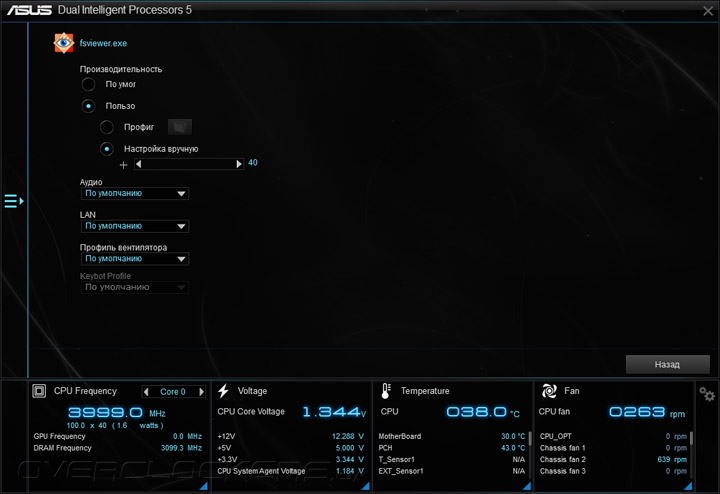Click the Chassis fan 1 row
Viewport: 720px width, 494px height.
613,448
